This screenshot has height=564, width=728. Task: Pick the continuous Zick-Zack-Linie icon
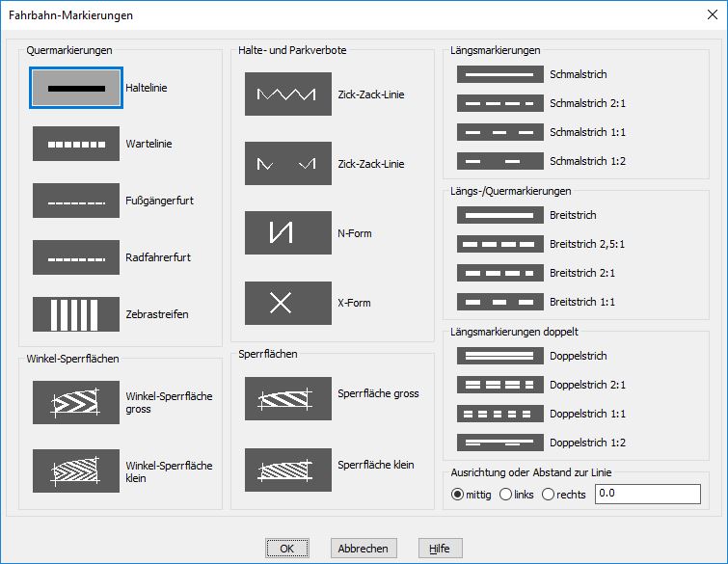click(288, 94)
